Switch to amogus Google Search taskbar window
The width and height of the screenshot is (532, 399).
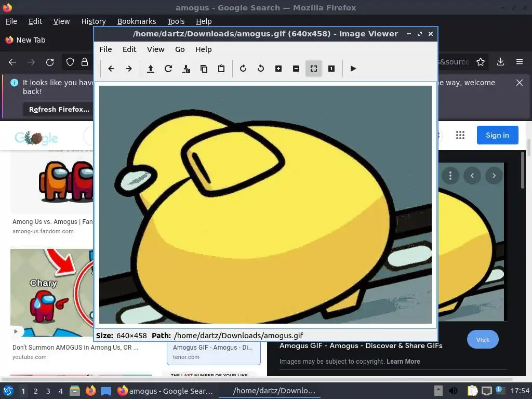pos(165,391)
